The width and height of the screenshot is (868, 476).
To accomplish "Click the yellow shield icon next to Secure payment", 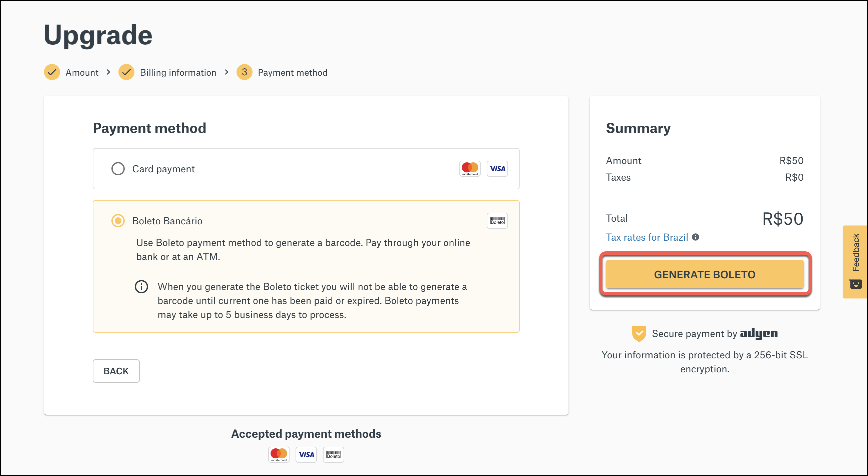I will 639,333.
